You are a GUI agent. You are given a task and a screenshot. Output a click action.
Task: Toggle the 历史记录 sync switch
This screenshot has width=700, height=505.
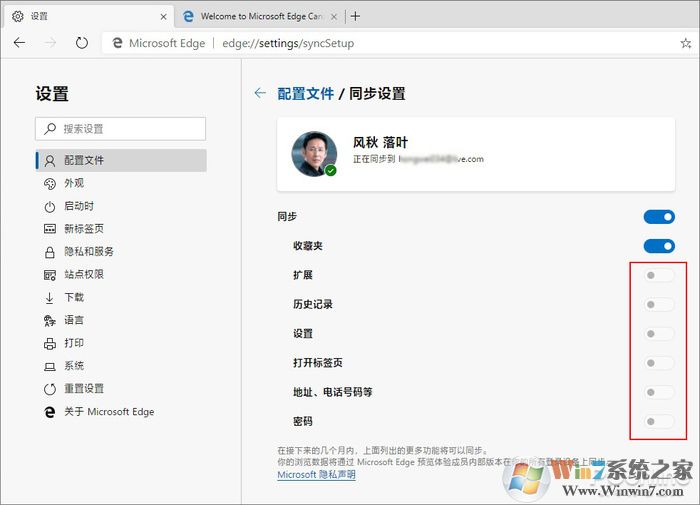tap(659, 305)
